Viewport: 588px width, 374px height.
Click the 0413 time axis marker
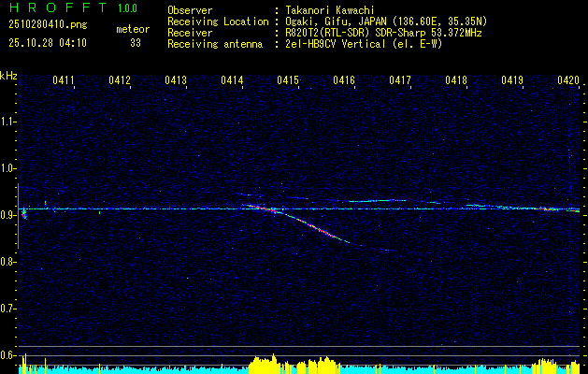pyautogui.click(x=176, y=79)
